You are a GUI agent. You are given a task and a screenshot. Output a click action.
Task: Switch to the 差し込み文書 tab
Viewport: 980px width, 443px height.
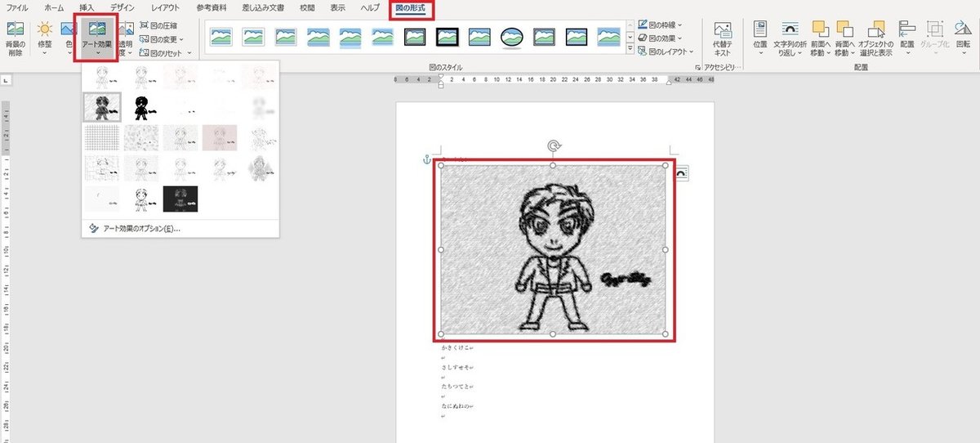(263, 7)
